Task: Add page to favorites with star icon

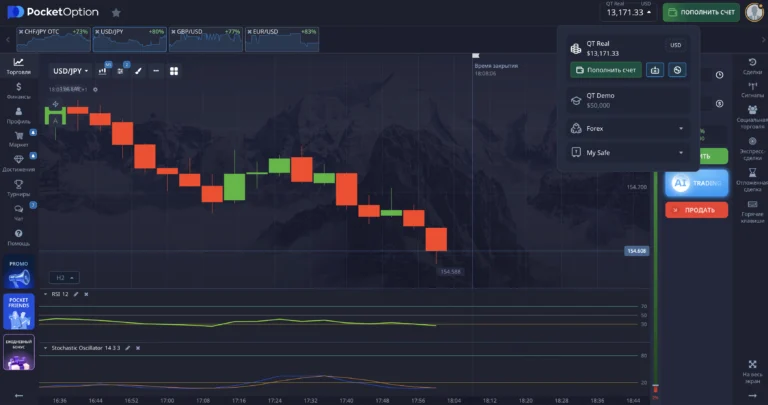Action: (116, 13)
